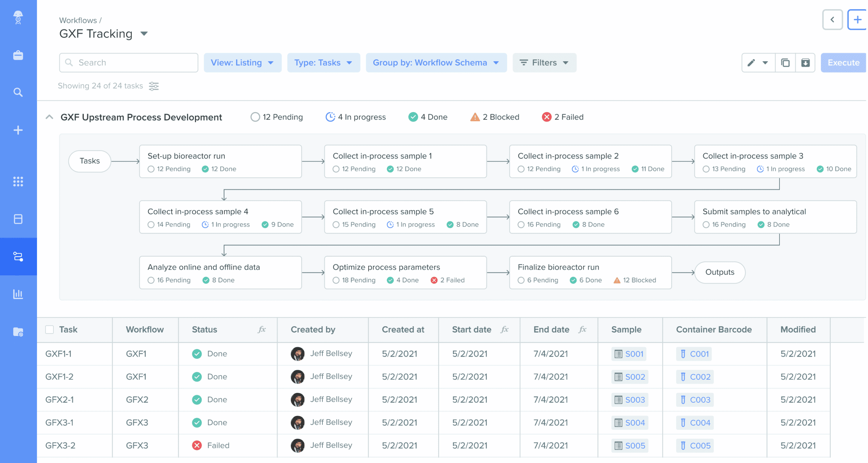Click the Outputs node in the workflow diagram
The height and width of the screenshot is (463, 868).
(720, 272)
